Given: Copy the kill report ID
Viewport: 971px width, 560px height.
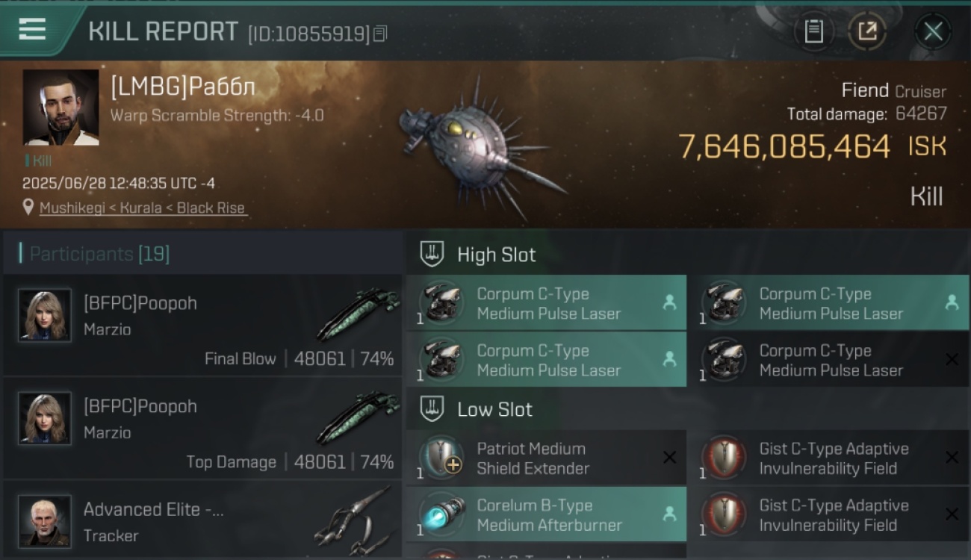Looking at the screenshot, I should click(x=380, y=34).
